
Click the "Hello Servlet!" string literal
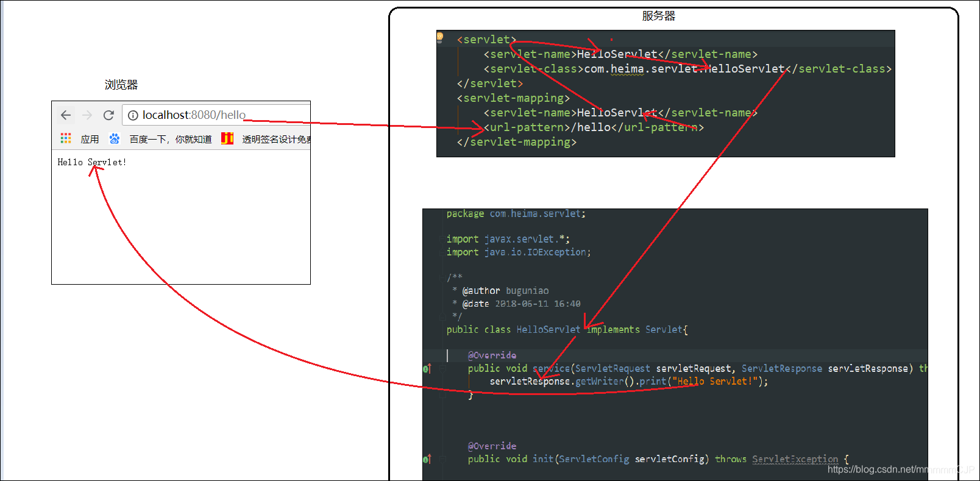715,382
